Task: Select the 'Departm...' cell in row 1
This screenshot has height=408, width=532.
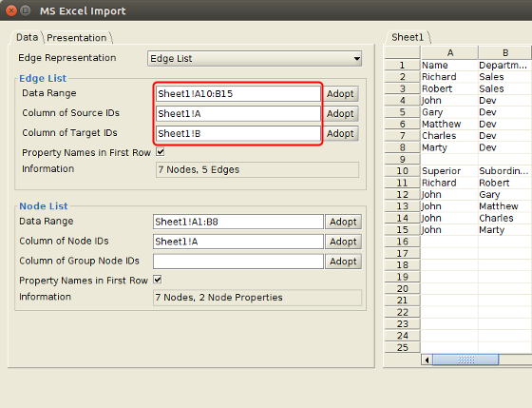Action: [x=505, y=65]
